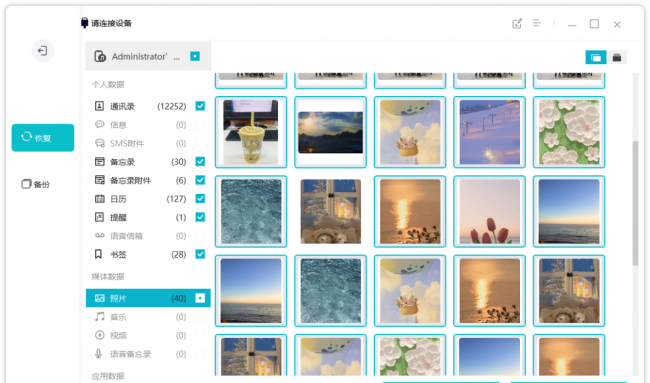
Task: Click the Administrator backup device icon
Action: [x=100, y=56]
